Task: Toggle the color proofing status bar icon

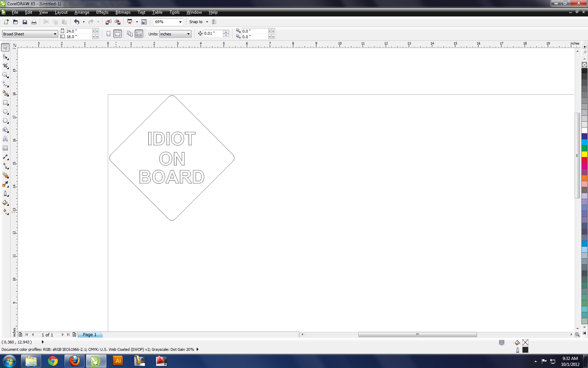Action: [502, 342]
